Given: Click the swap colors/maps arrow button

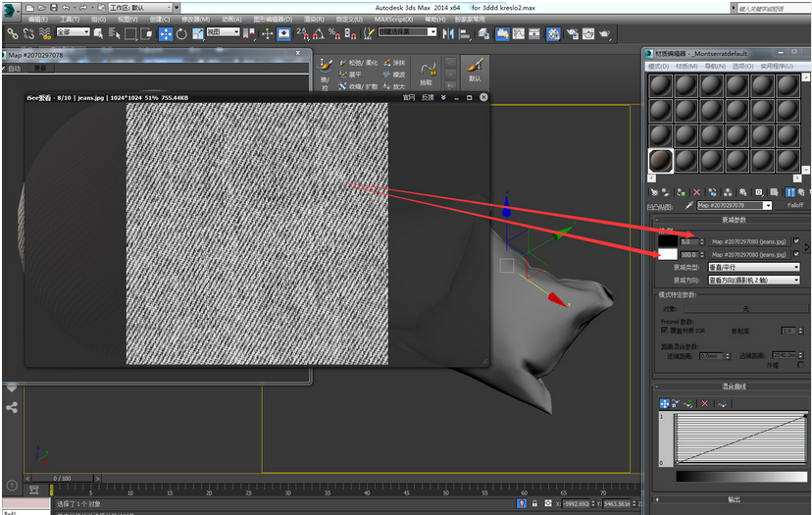Looking at the screenshot, I should (806, 247).
